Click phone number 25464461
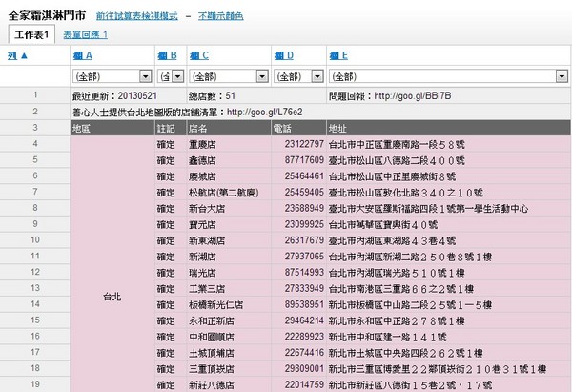Viewport: 572px width, 392px height. 304,175
